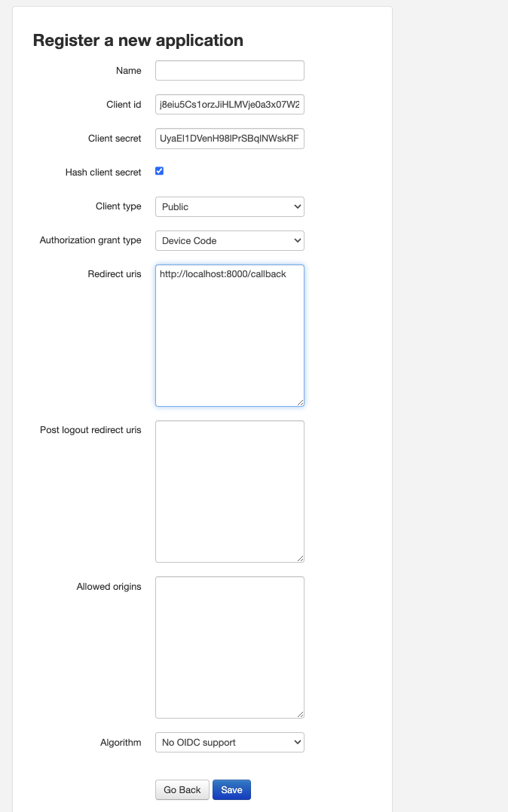This screenshot has height=812, width=508.
Task: Click the Go Back button
Action: (x=182, y=789)
